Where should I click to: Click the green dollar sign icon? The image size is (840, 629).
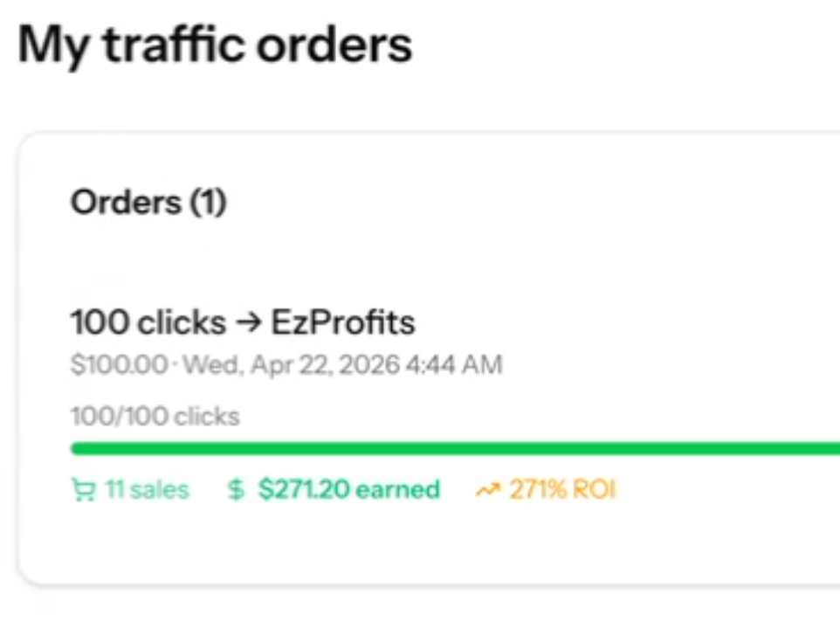tap(236, 489)
